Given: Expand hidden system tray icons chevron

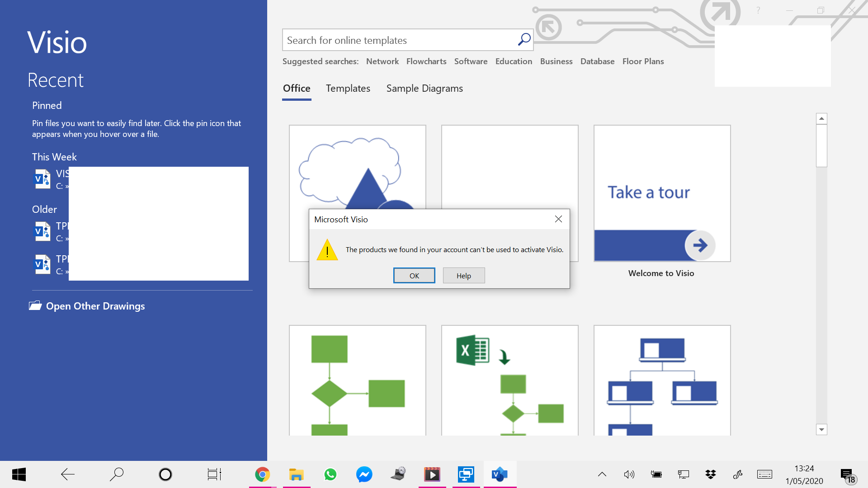Looking at the screenshot, I should tap(602, 474).
